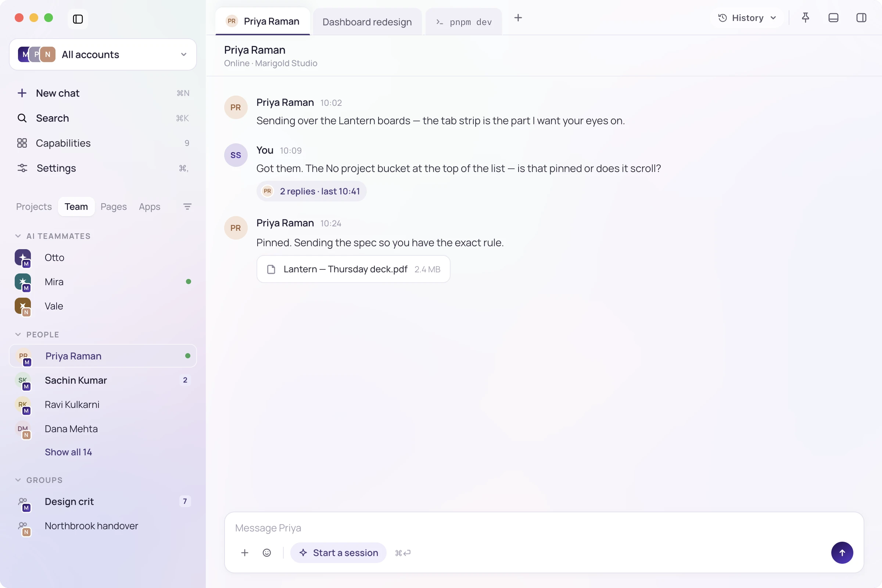The height and width of the screenshot is (588, 882).
Task: Click Show all 14 link
Action: [x=68, y=452]
